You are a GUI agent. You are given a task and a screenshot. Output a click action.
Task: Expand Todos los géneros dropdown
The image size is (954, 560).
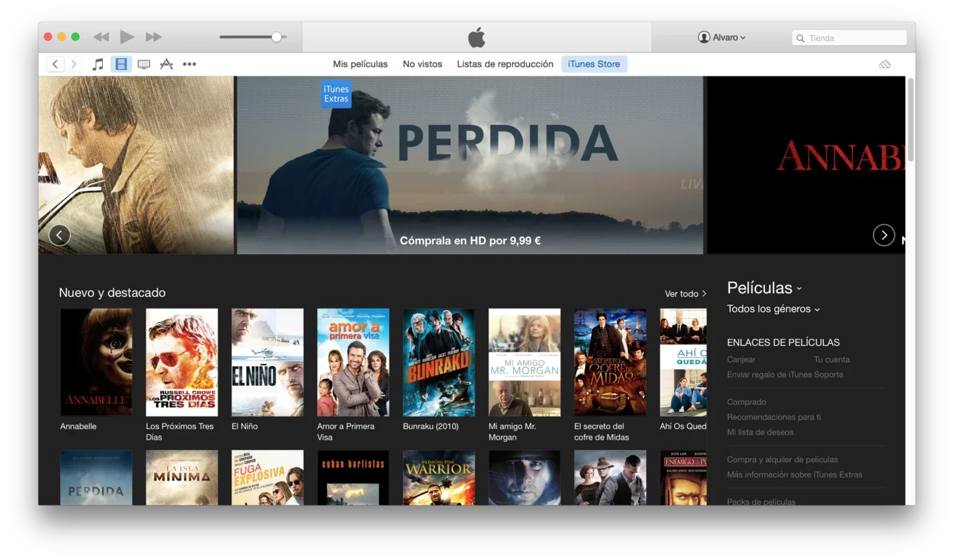pos(773,309)
